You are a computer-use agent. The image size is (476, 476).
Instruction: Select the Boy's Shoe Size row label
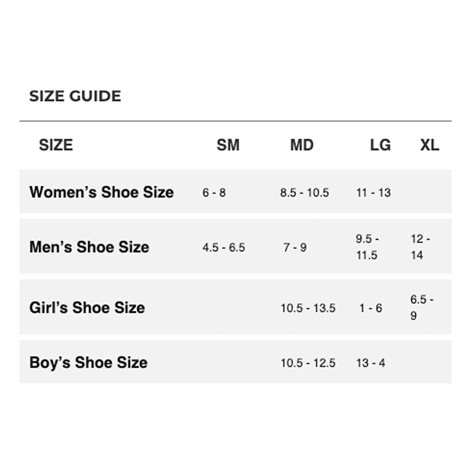pos(89,363)
